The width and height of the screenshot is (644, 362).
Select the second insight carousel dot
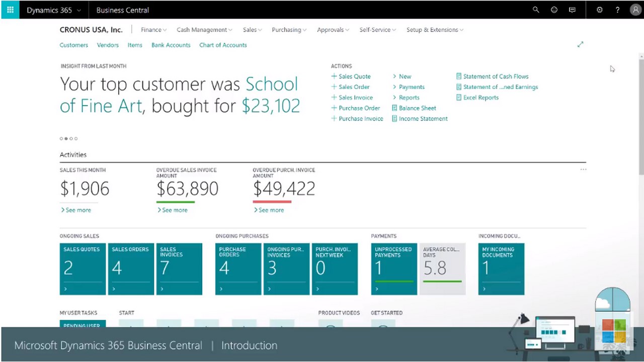(66, 139)
